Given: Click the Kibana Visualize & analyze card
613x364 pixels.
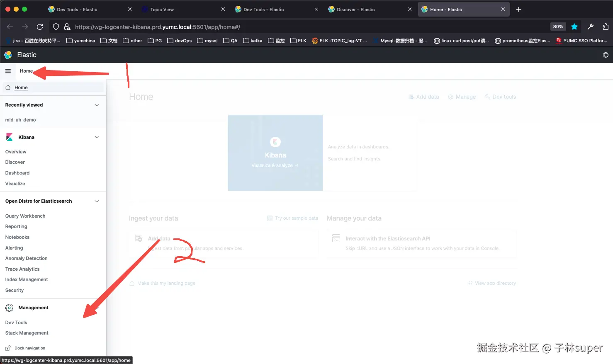Looking at the screenshot, I should [275, 153].
